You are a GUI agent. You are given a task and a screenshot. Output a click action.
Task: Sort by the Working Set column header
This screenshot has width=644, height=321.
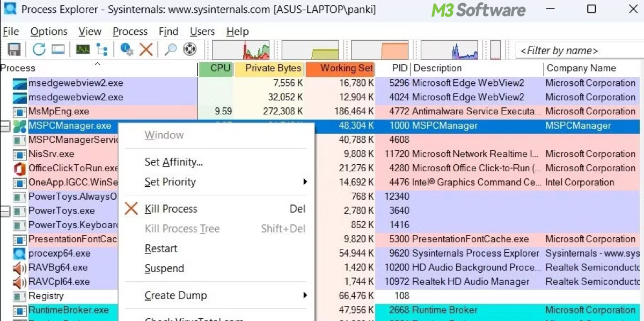pyautogui.click(x=340, y=68)
